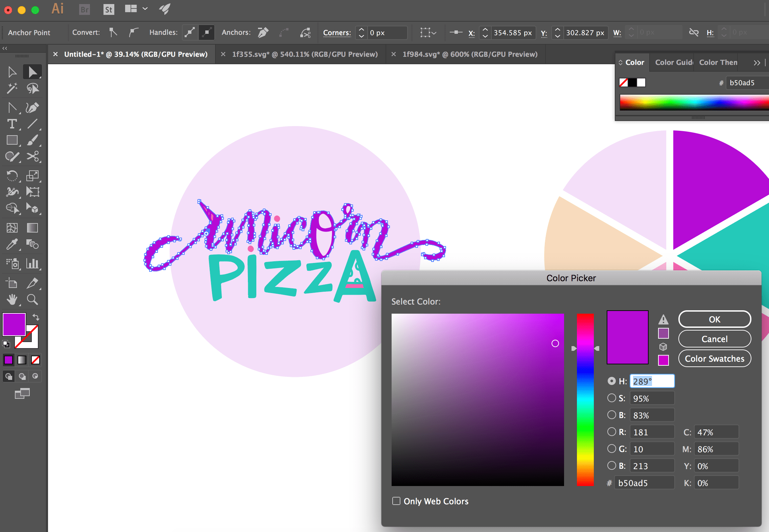Image resolution: width=769 pixels, height=532 pixels.
Task: Click the OK button
Action: pos(714,319)
